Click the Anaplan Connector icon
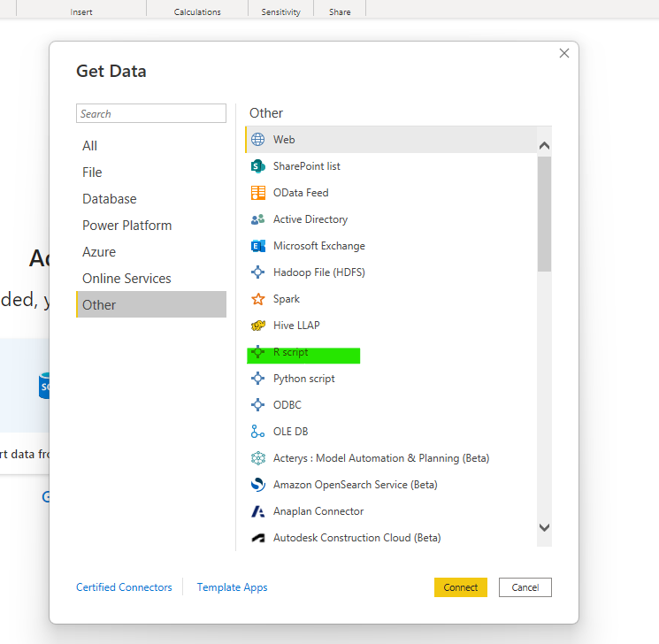The image size is (659, 644). tap(257, 511)
